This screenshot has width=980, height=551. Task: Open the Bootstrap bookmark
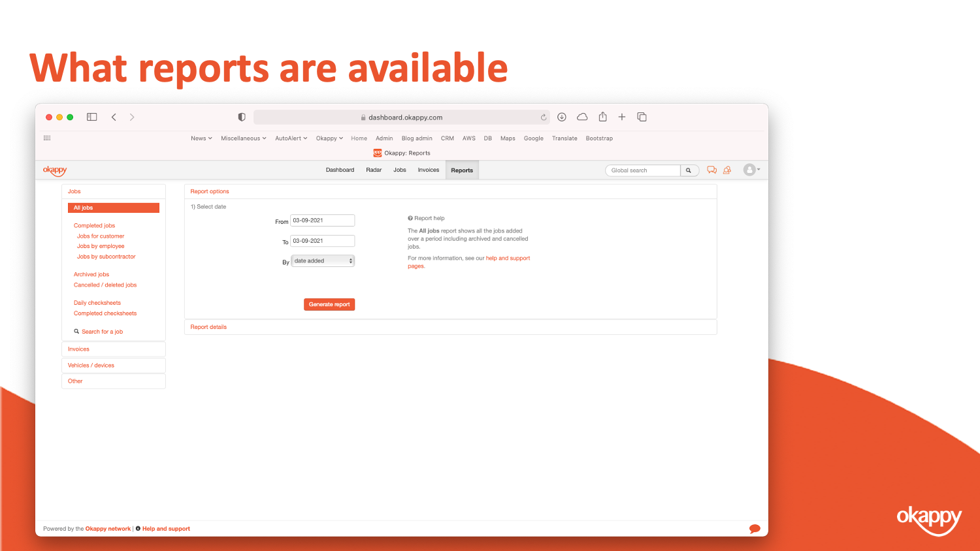(x=599, y=138)
